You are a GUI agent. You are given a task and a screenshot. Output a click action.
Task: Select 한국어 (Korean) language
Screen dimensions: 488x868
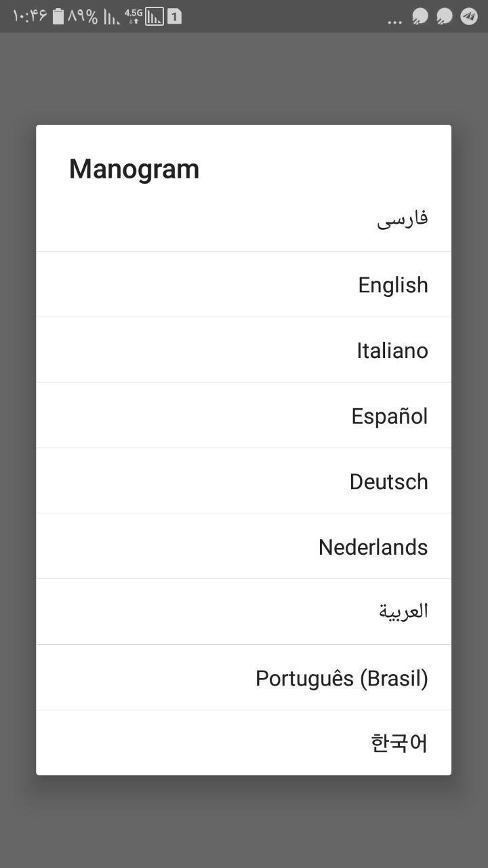(399, 743)
